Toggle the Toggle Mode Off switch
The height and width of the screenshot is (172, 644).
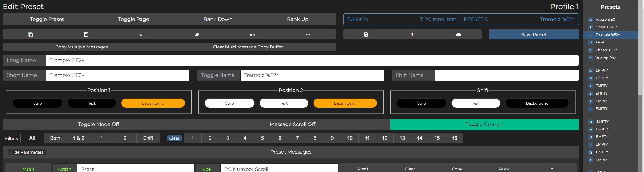[99, 124]
